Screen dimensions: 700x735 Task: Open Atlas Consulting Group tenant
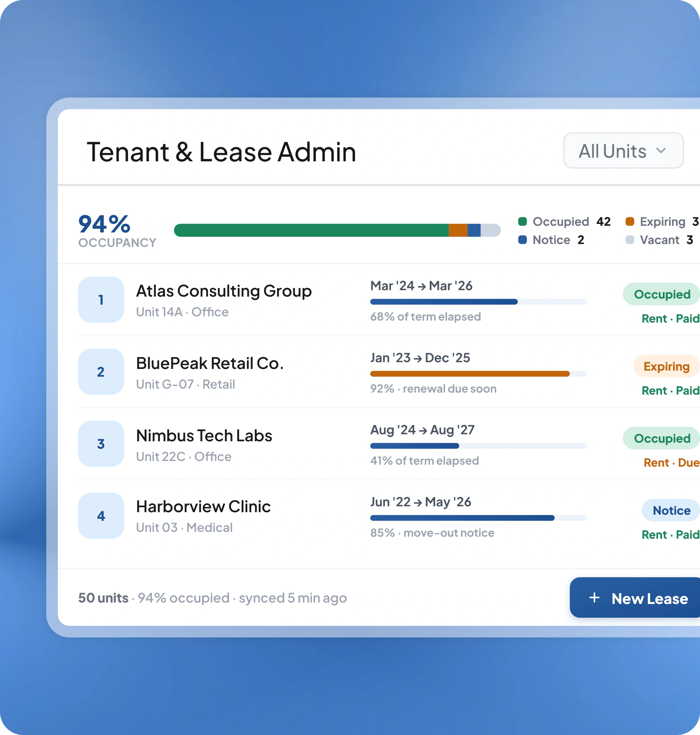(224, 291)
